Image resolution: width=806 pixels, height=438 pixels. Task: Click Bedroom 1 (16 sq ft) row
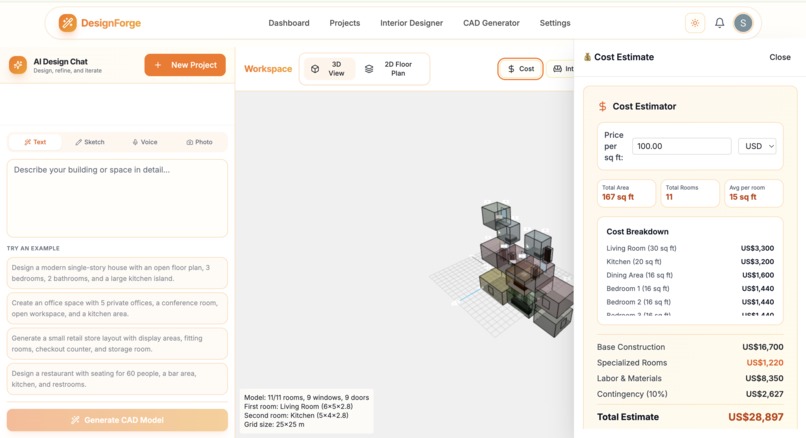click(x=690, y=288)
